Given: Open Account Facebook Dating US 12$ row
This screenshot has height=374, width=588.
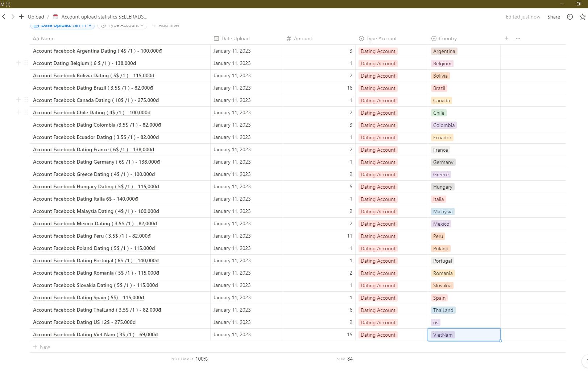Looking at the screenshot, I should (84, 322).
